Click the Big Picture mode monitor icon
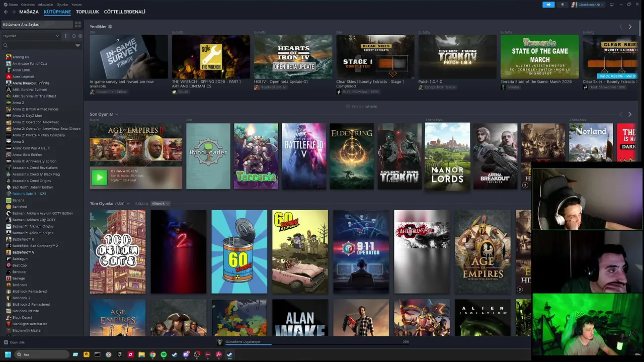Screen dimensions: 644x362 pos(611,5)
